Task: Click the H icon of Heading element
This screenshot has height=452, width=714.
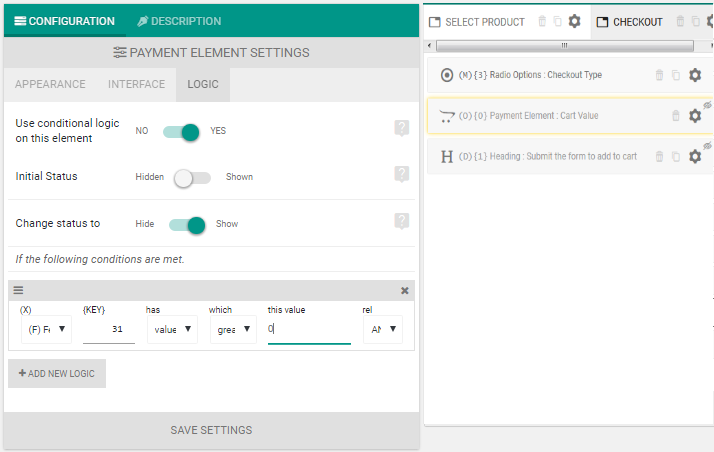Action: tap(447, 157)
